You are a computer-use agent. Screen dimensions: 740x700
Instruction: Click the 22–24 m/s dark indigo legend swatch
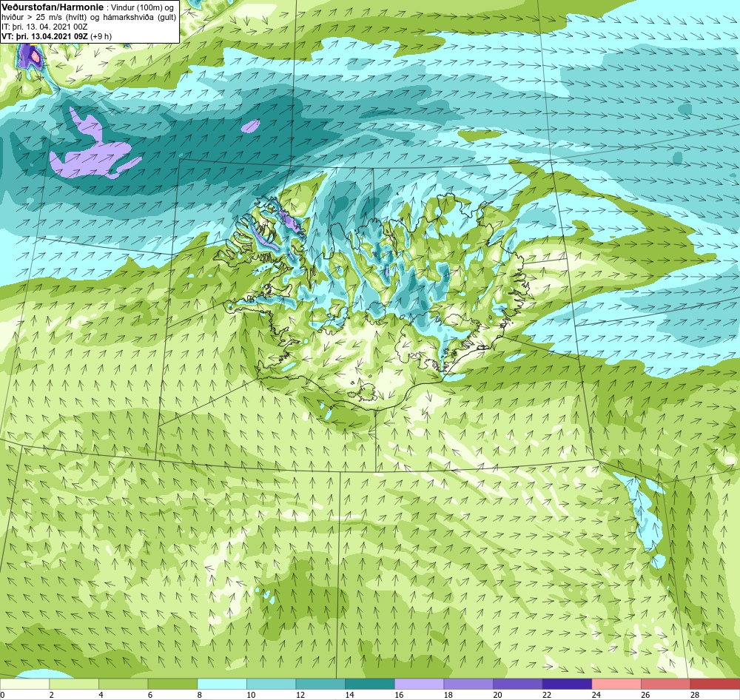[x=567, y=684]
